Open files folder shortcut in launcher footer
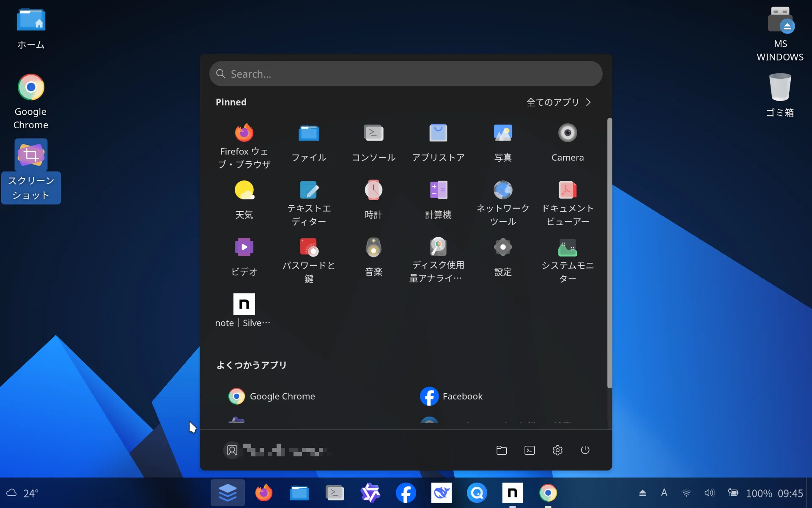The height and width of the screenshot is (508, 812). pyautogui.click(x=502, y=450)
